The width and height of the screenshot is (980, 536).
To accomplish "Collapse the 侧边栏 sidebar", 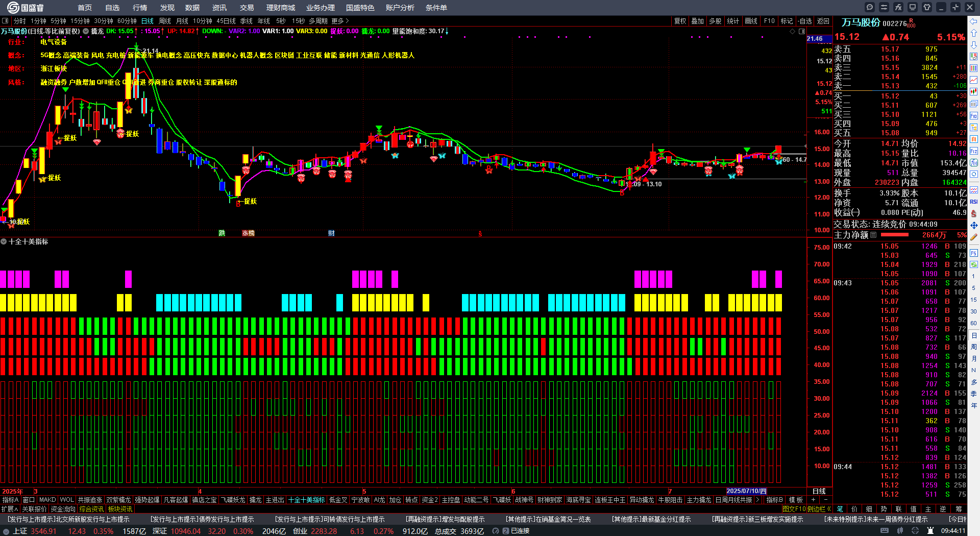I will (819, 509).
